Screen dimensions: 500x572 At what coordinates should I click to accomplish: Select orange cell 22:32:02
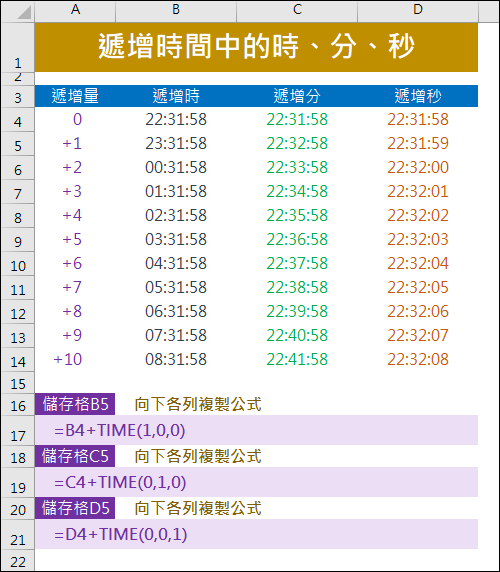click(x=418, y=216)
